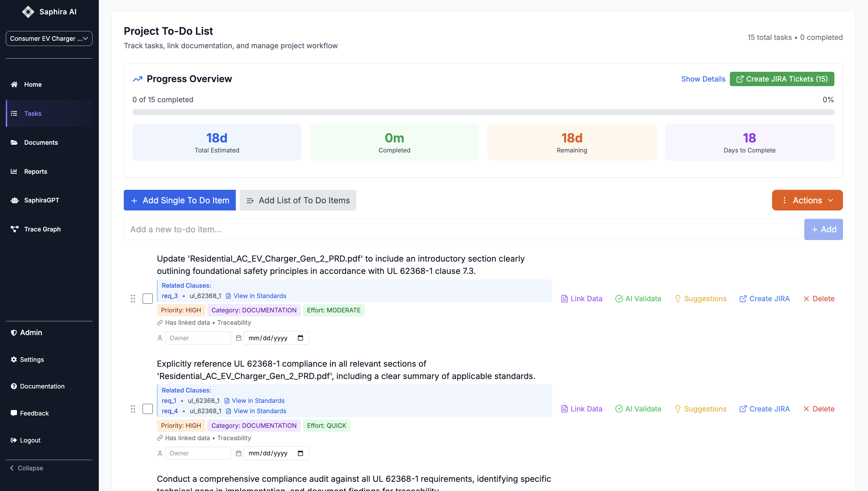
Task: Click Show Details link
Action: point(703,79)
